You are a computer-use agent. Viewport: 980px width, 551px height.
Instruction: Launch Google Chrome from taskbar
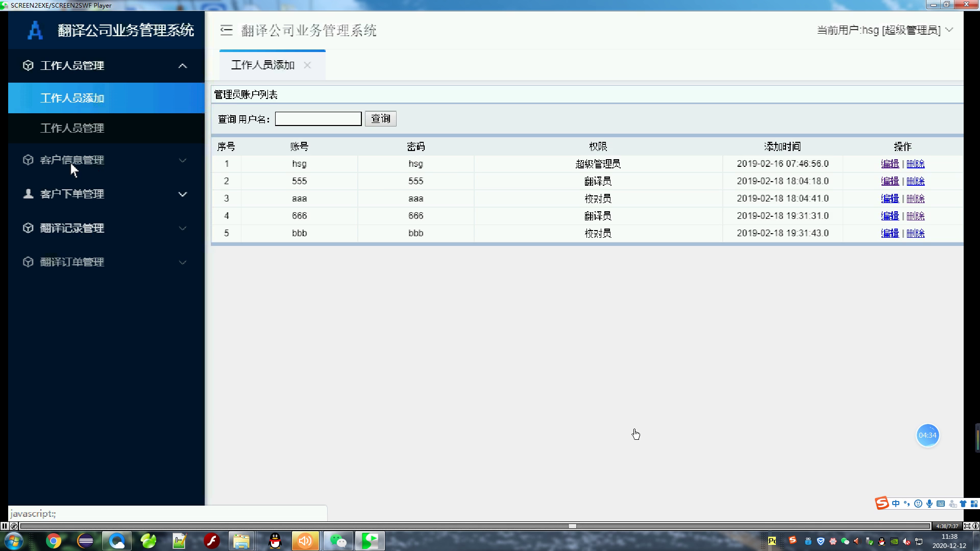pos(54,541)
